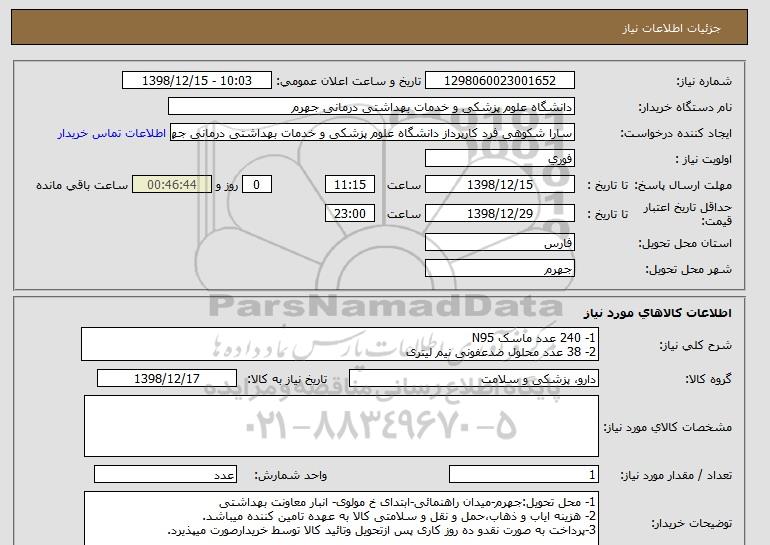
Task: Click the label نام دستگاه خریدار
Action: 685,107
